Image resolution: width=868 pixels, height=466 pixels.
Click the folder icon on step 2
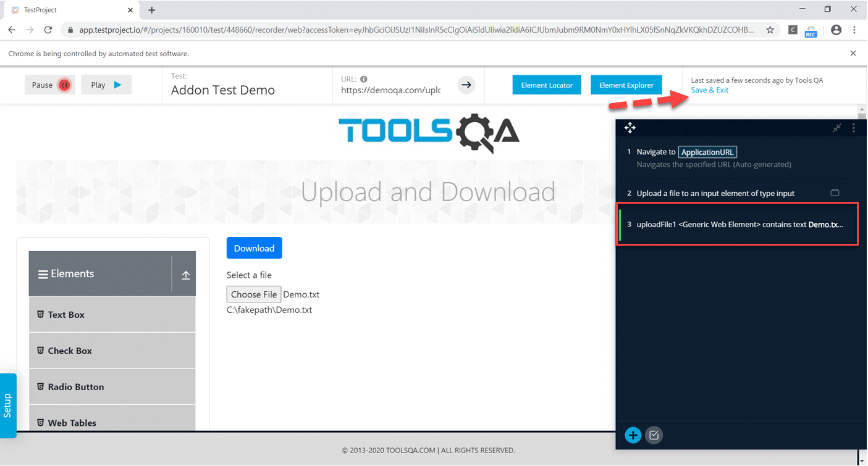835,193
